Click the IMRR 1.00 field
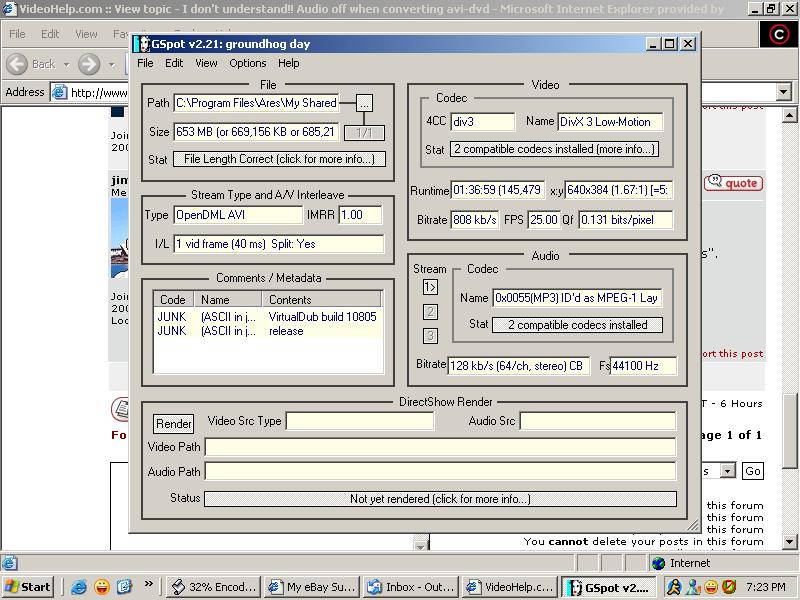This screenshot has width=800, height=600. click(360, 215)
